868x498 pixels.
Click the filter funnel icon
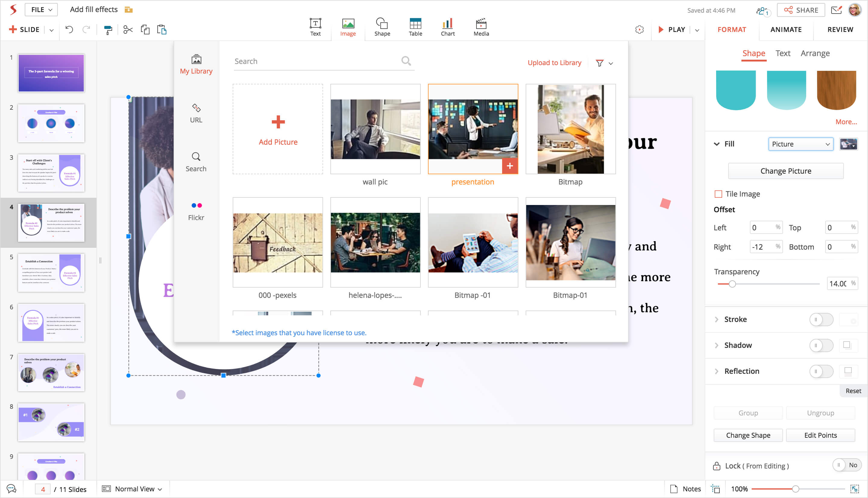(x=599, y=63)
